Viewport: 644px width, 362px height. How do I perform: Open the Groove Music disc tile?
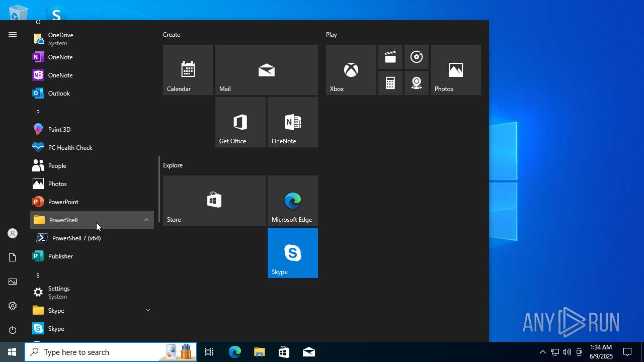coord(417,57)
